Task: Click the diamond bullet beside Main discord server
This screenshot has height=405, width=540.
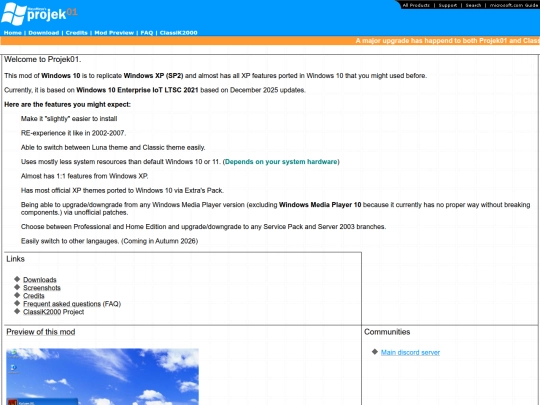Action: tap(375, 352)
